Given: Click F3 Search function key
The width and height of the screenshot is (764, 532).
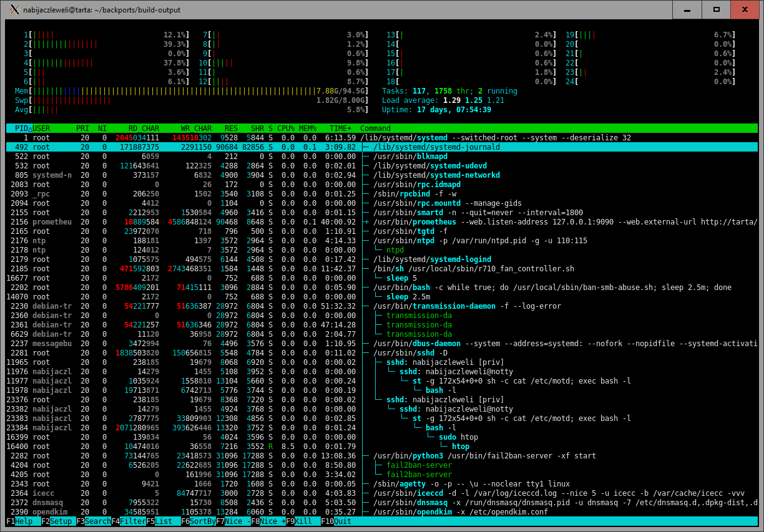Looking at the screenshot, I should 94,521.
